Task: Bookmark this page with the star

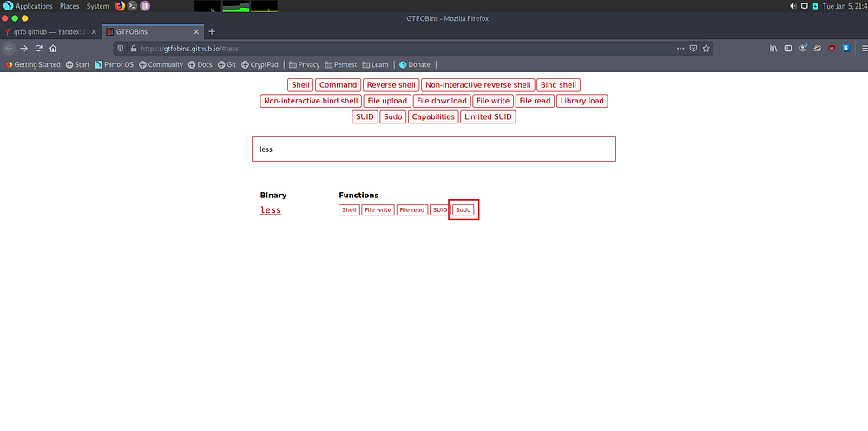Action: (x=706, y=48)
